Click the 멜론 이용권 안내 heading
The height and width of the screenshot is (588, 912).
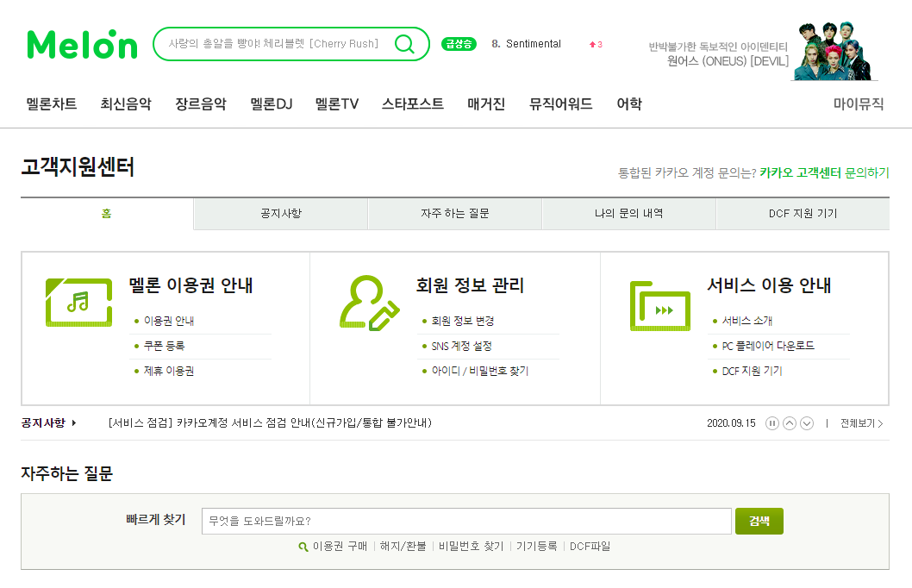tap(191, 285)
